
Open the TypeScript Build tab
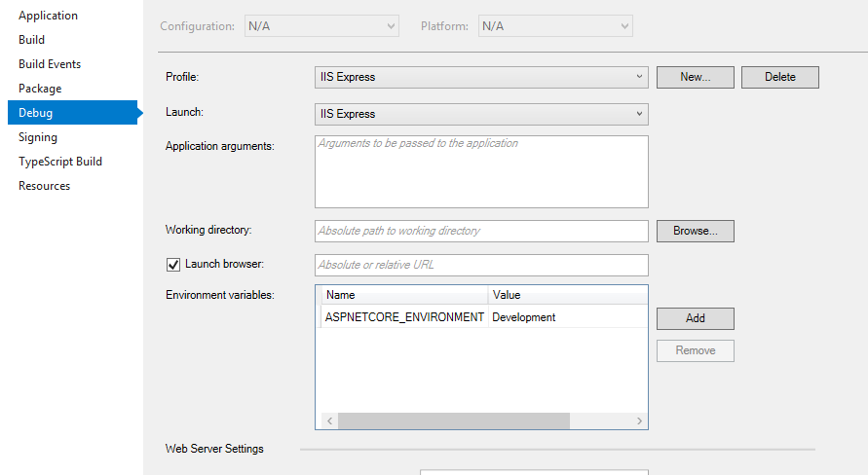(60, 162)
